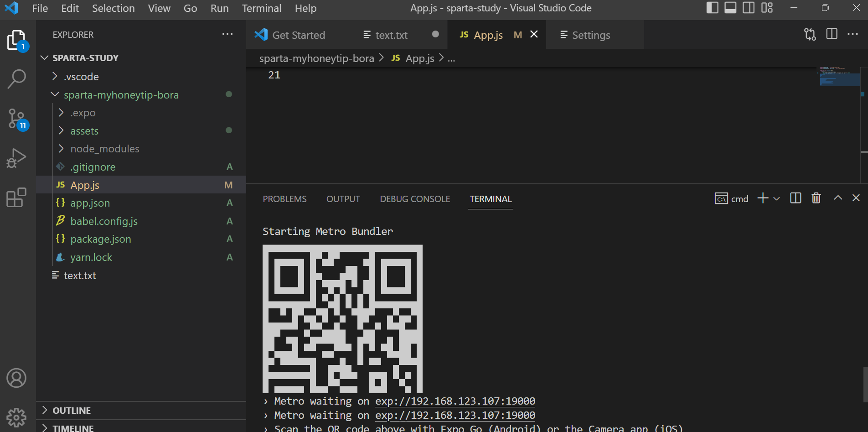
Task: Open the View menu
Action: (x=159, y=8)
